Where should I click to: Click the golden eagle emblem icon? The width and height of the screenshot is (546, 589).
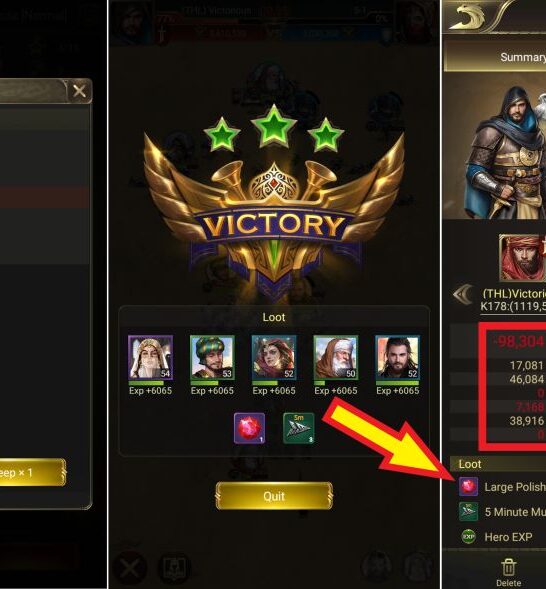pyautogui.click(x=466, y=17)
